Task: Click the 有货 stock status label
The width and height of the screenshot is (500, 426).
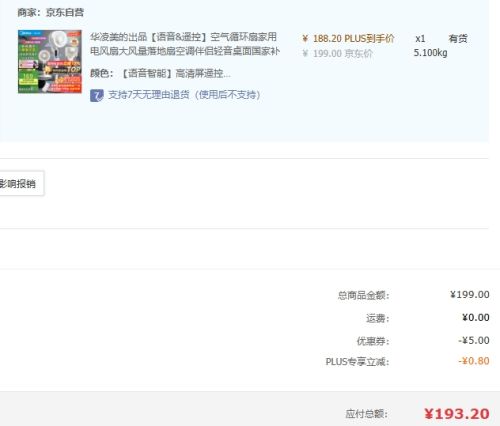Action: coord(458,39)
